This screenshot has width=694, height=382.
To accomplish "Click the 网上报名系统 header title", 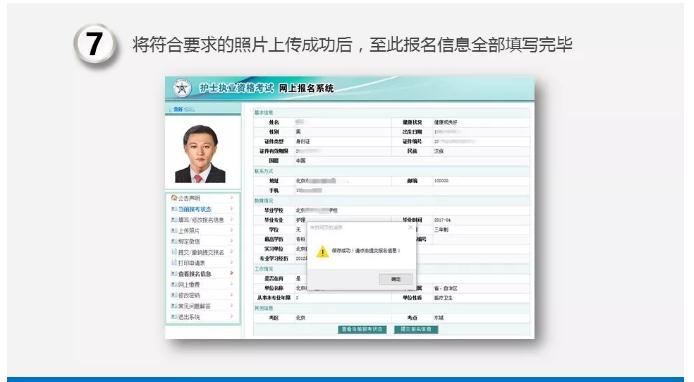I will point(306,89).
